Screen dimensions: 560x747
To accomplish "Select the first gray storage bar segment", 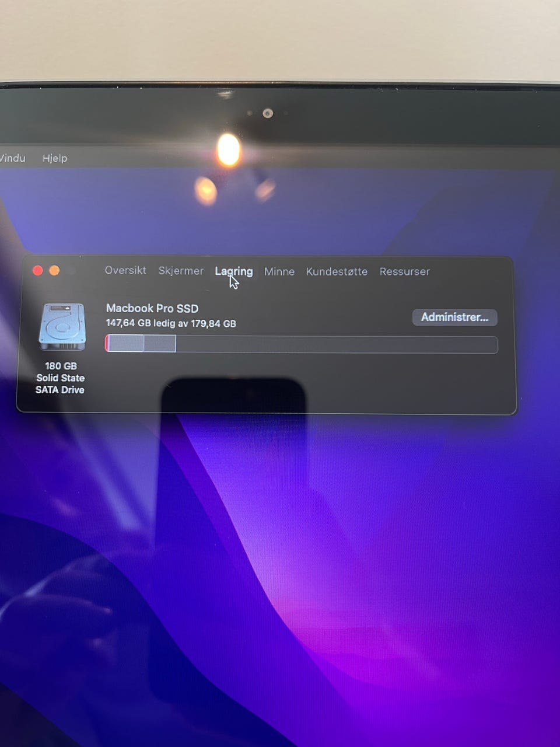I will (x=126, y=344).
